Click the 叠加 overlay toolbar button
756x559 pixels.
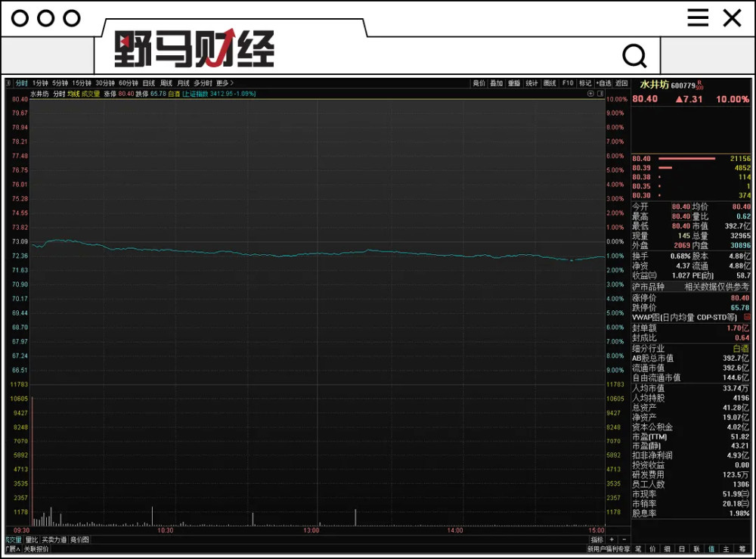tap(497, 83)
